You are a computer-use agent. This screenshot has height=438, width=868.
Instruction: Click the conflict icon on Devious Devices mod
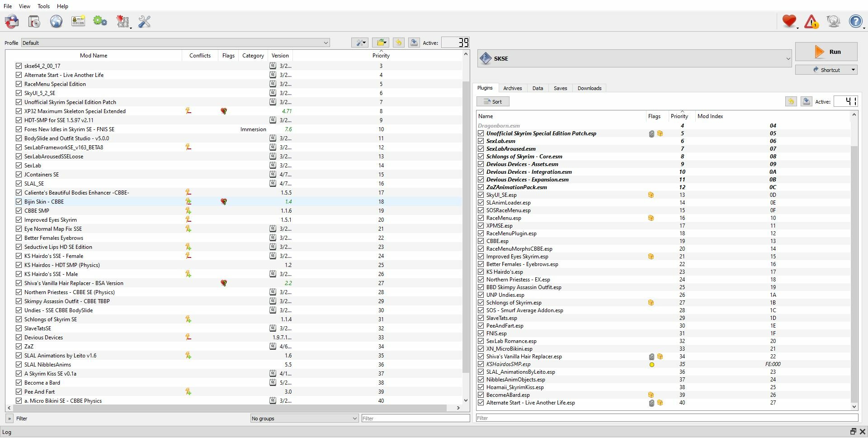[189, 338]
